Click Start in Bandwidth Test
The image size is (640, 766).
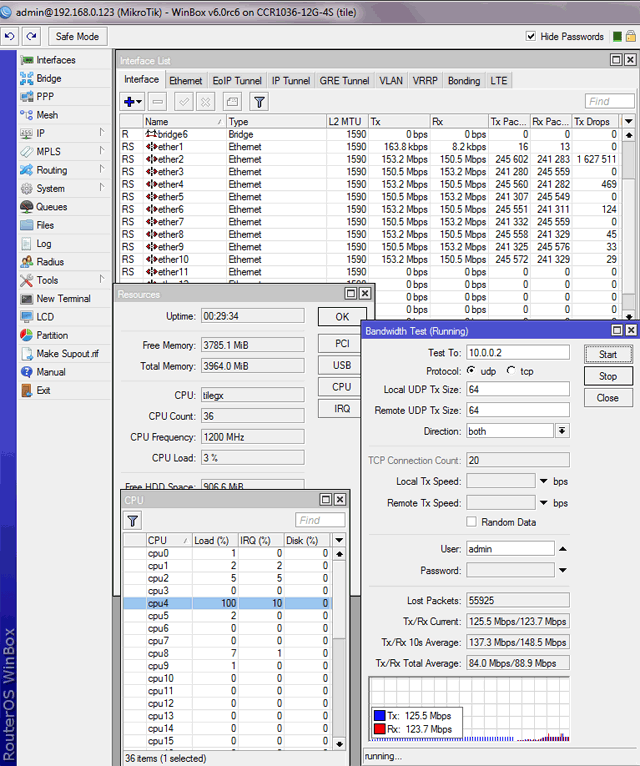(x=608, y=354)
